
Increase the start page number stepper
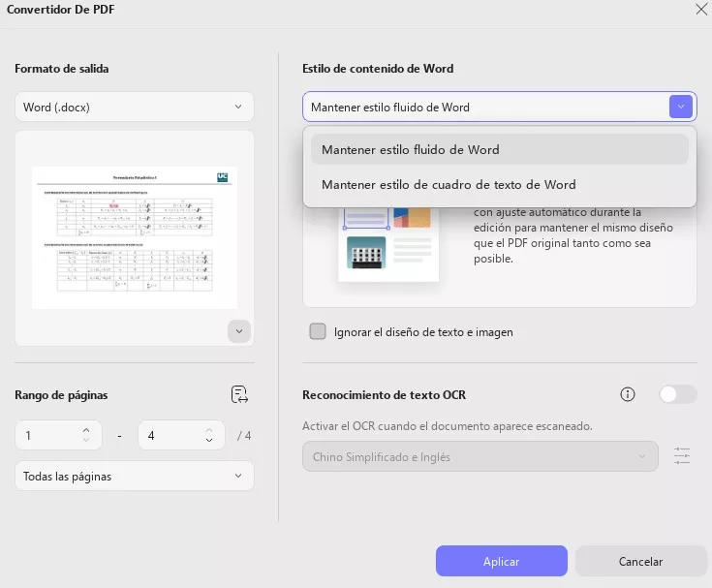coord(86,429)
